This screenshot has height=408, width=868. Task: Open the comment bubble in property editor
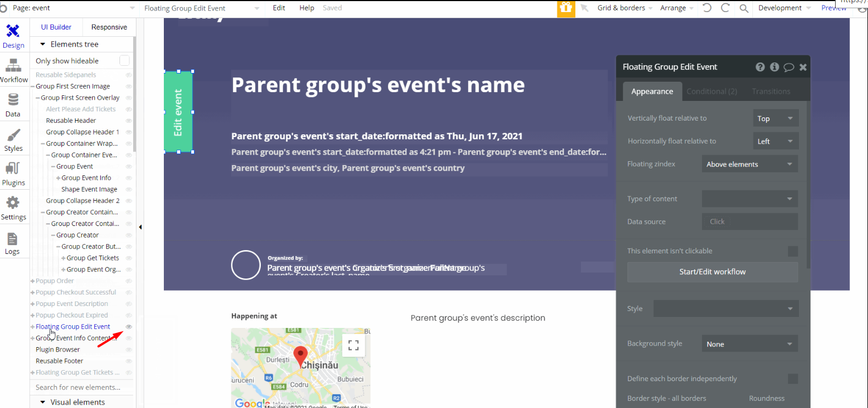point(789,67)
